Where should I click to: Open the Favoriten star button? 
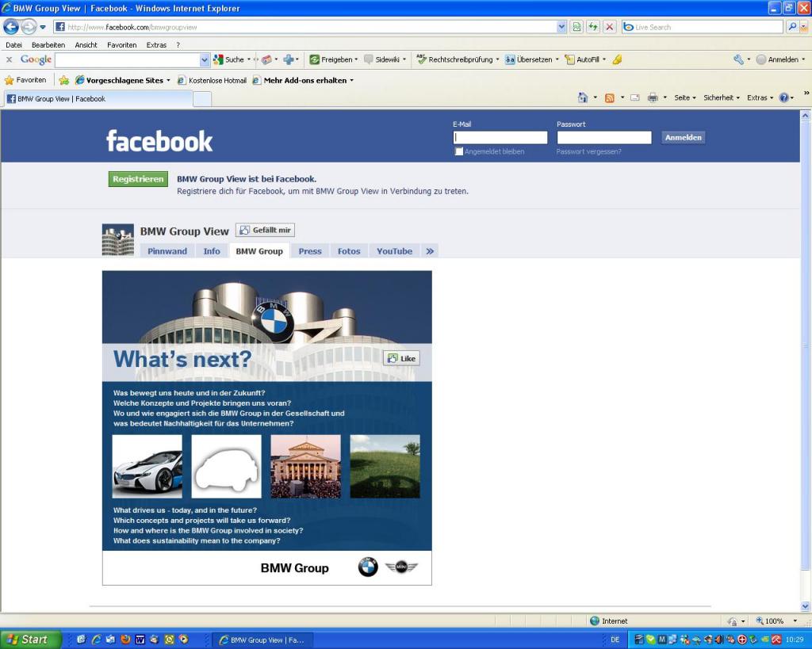pos(25,80)
